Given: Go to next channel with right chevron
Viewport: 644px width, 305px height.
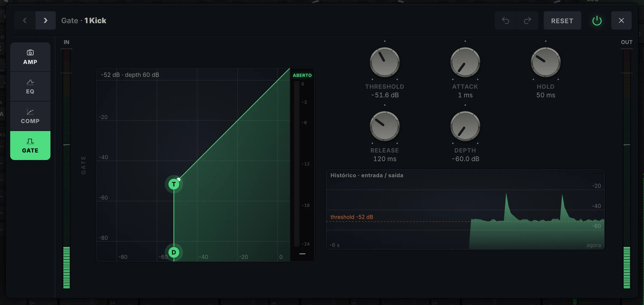Looking at the screenshot, I should pos(46,21).
